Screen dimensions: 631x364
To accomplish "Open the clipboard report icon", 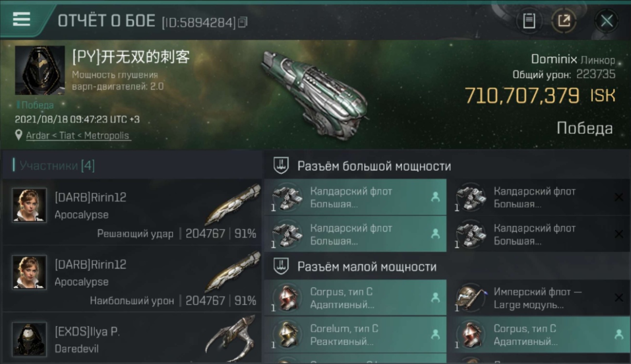I will tap(529, 21).
